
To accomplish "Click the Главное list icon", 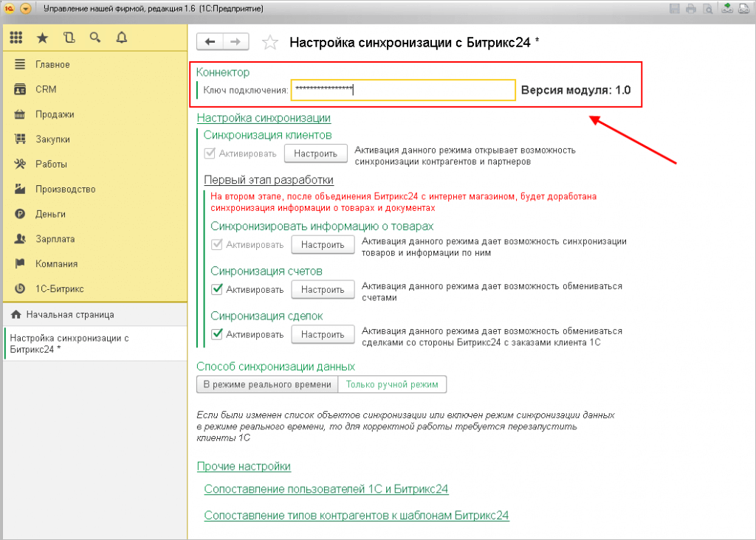I will pyautogui.click(x=20, y=64).
